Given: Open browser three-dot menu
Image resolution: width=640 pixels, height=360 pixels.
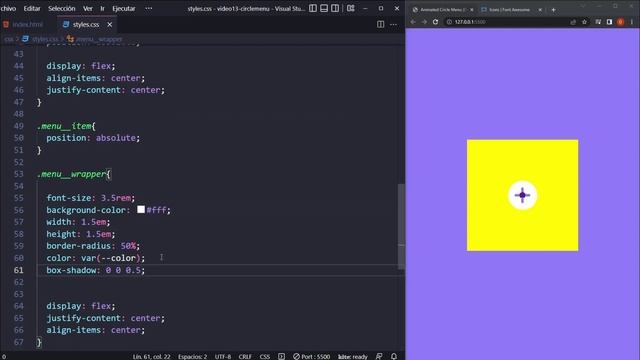Looking at the screenshot, I should pos(632,22).
